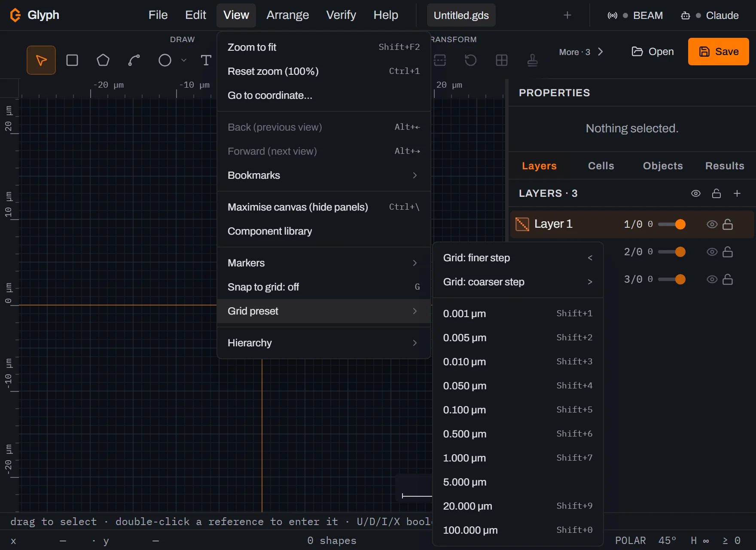Select the rectangle draw tool
The height and width of the screenshot is (550, 756).
tap(72, 60)
